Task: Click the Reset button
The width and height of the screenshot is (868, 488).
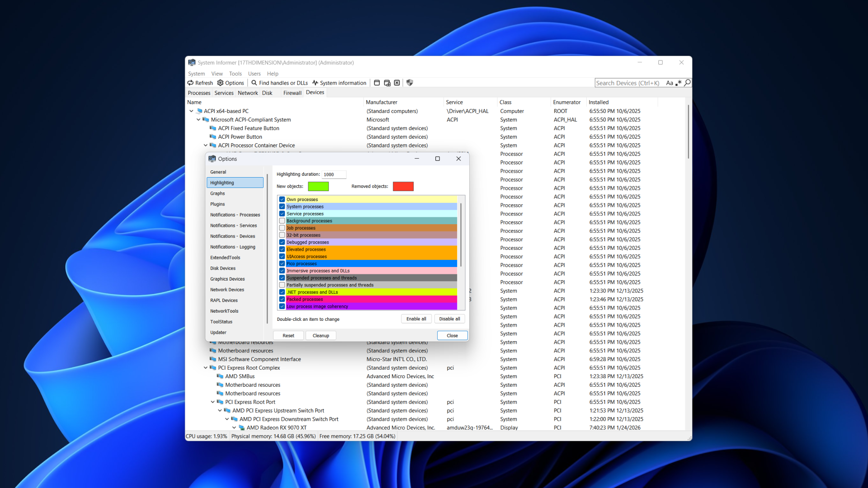Action: [288, 336]
